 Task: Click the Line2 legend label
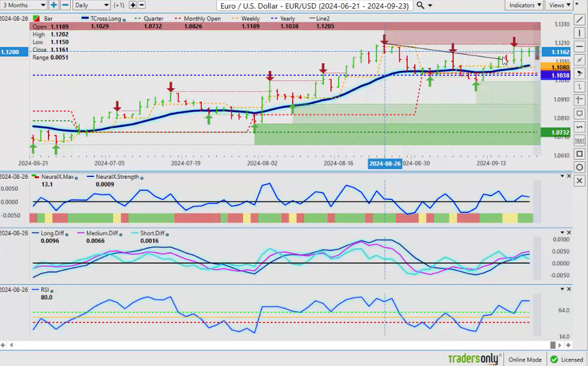(x=323, y=19)
